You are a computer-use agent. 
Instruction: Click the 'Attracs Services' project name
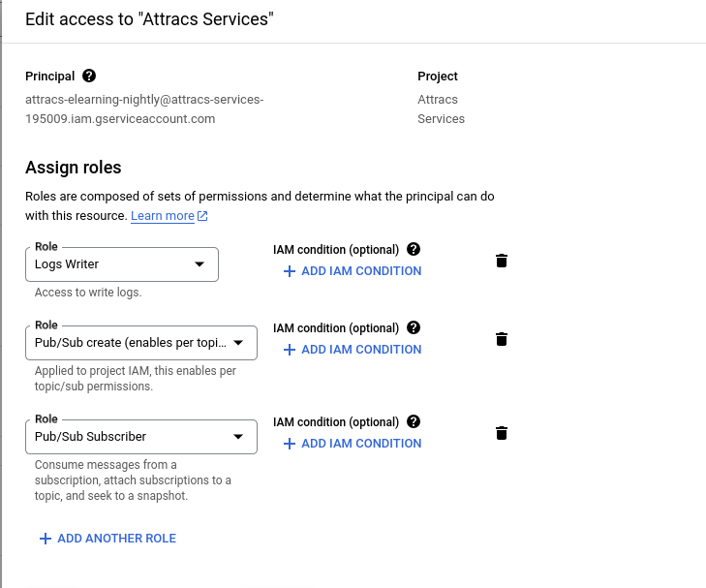click(x=441, y=108)
